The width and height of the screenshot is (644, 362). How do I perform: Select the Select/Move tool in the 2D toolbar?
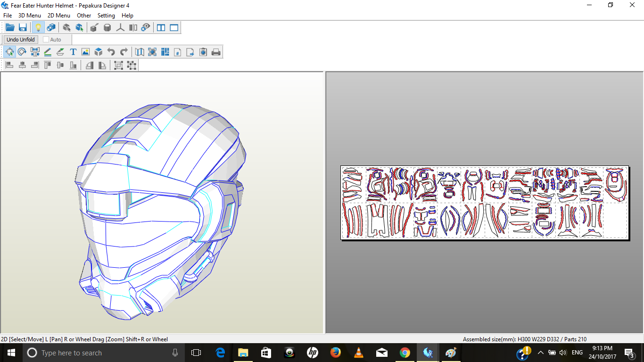(9, 52)
